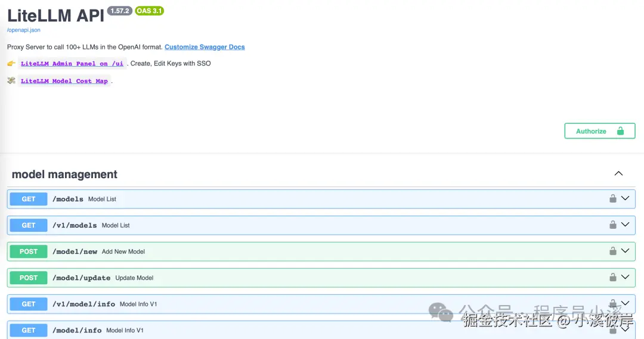Screen dimensions: 644x339
Task: Click the /model/new endpoint path
Action: 75,251
